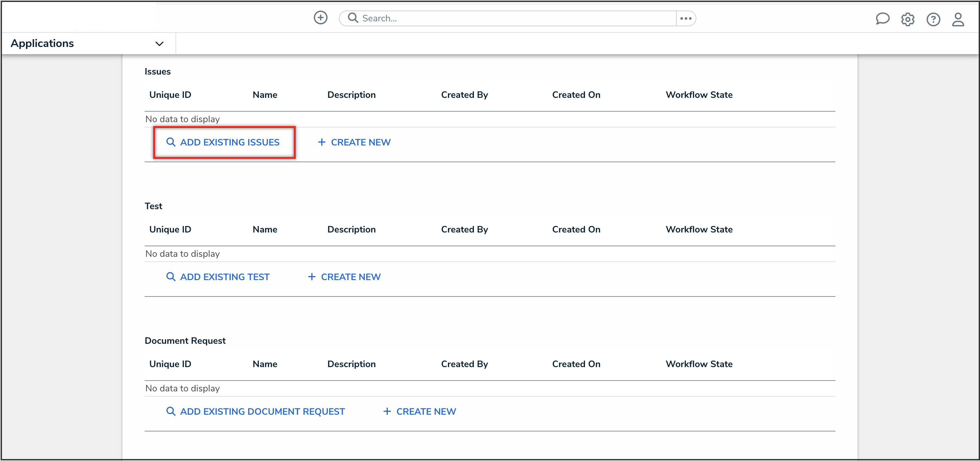Create new Document Request
Image resolution: width=980 pixels, height=461 pixels.
pyautogui.click(x=419, y=411)
